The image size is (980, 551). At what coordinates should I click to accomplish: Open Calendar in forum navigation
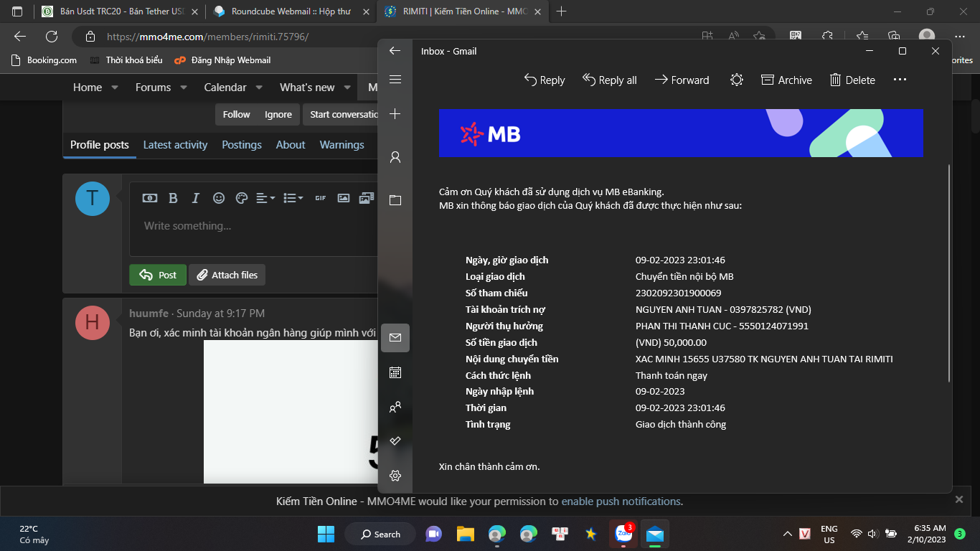click(225, 88)
